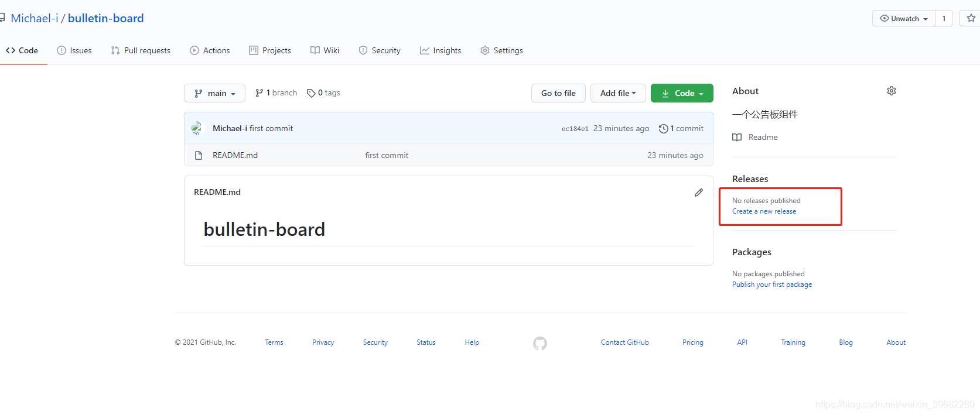The image size is (980, 415).
Task: Click the 23 minutes ago in README.md row
Action: point(675,155)
